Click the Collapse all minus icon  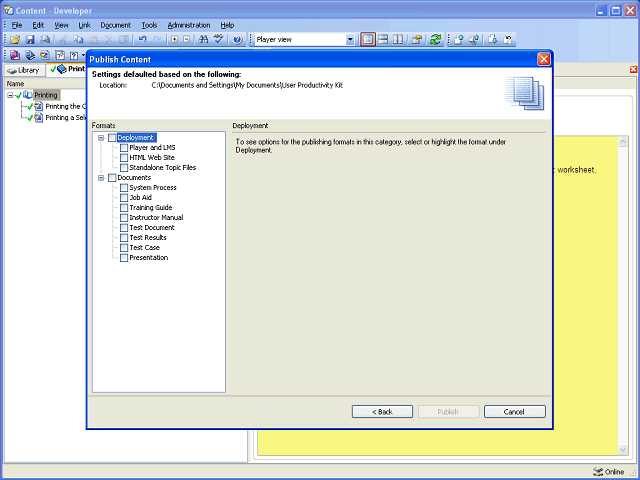click(x=187, y=40)
